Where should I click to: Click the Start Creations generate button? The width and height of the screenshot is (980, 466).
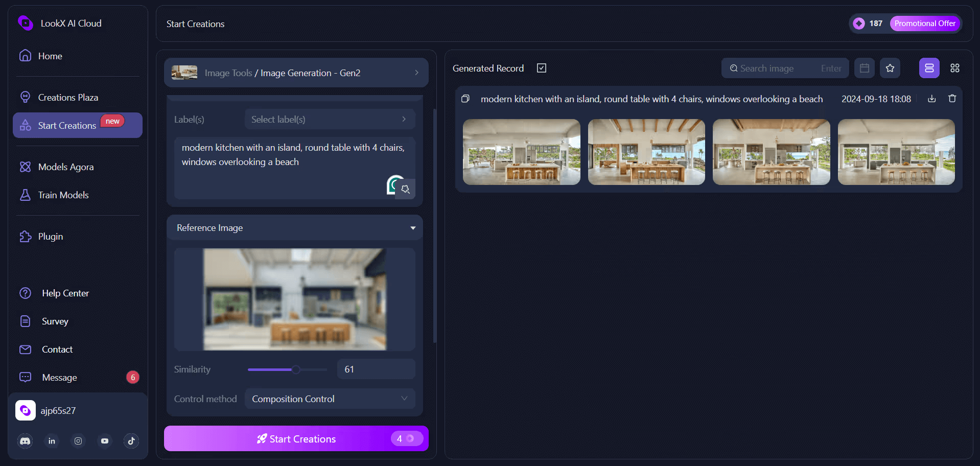pyautogui.click(x=296, y=438)
